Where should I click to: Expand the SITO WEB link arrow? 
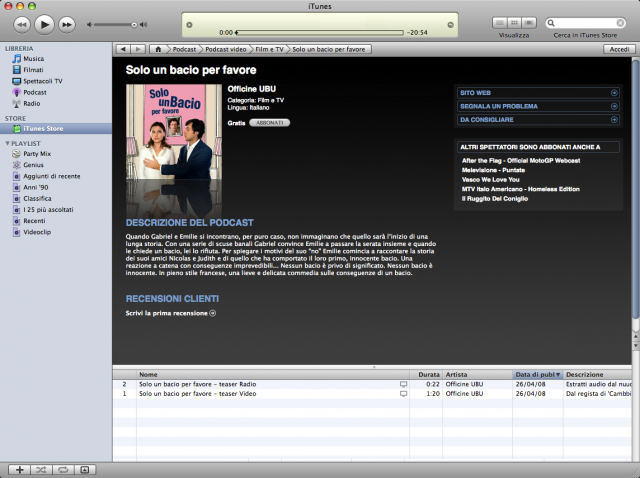(613, 92)
